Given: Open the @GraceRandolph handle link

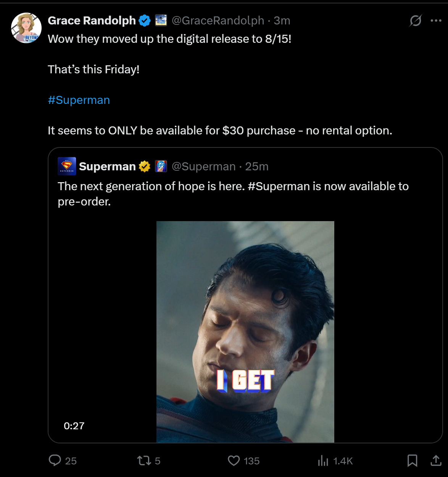Looking at the screenshot, I should tap(218, 21).
